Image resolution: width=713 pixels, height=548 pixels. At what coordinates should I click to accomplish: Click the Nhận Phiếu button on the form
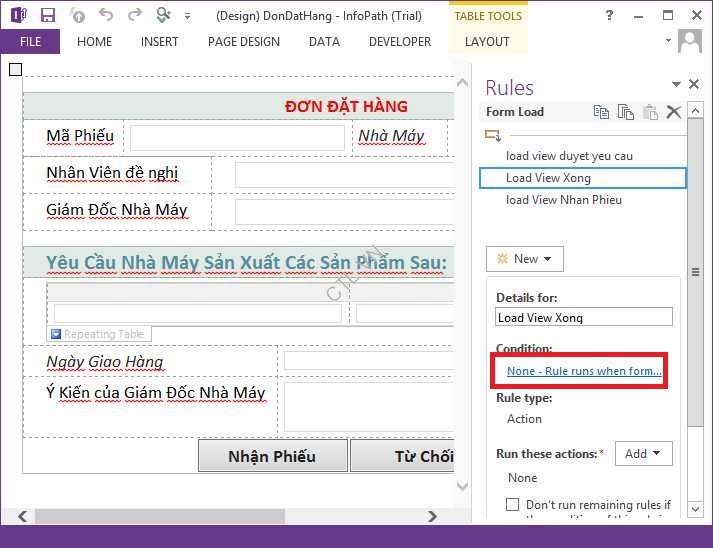(272, 456)
